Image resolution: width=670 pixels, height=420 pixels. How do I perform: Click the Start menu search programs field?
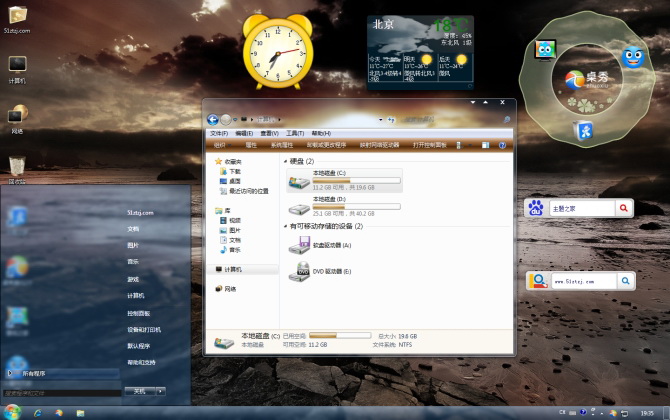point(58,392)
